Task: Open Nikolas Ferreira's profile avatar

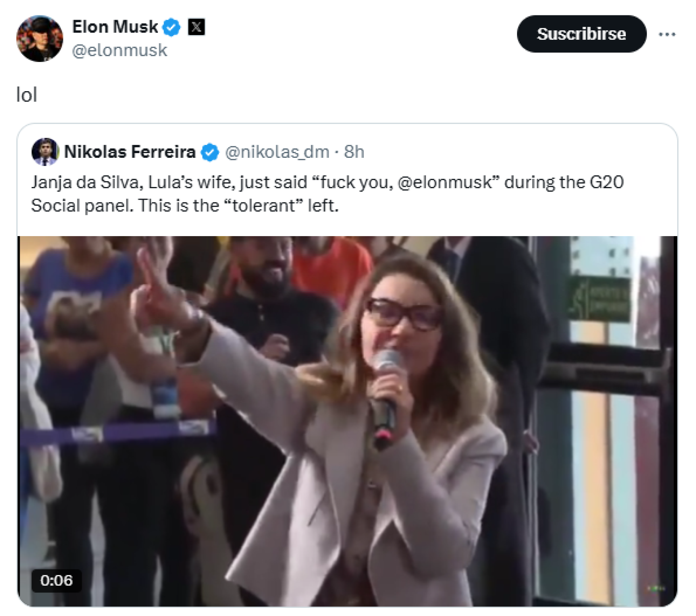Action: (x=45, y=152)
